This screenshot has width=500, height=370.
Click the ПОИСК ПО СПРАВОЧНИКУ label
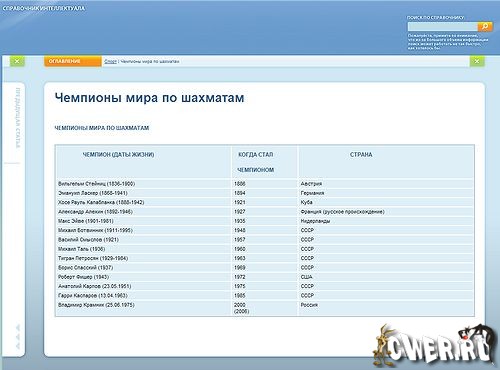[x=435, y=17]
